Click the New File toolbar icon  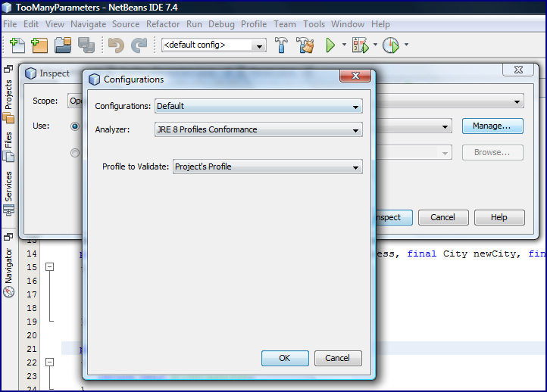pos(17,45)
